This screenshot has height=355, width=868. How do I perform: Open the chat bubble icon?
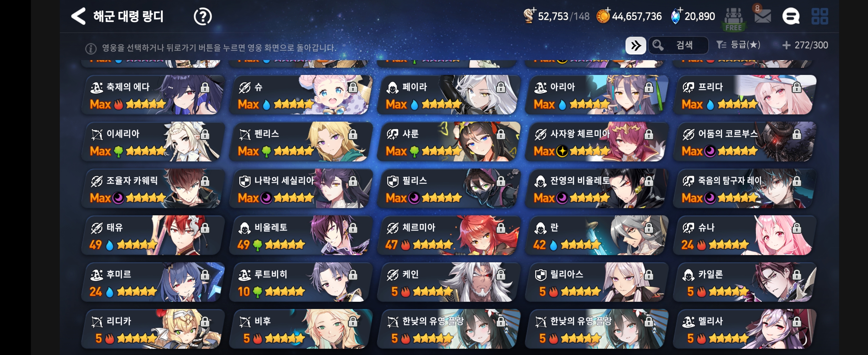pyautogui.click(x=790, y=16)
